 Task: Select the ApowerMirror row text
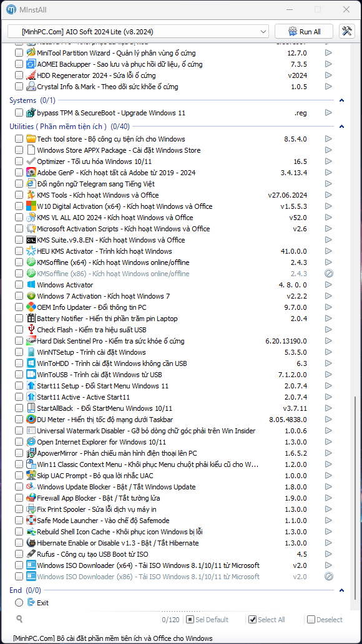(117, 453)
